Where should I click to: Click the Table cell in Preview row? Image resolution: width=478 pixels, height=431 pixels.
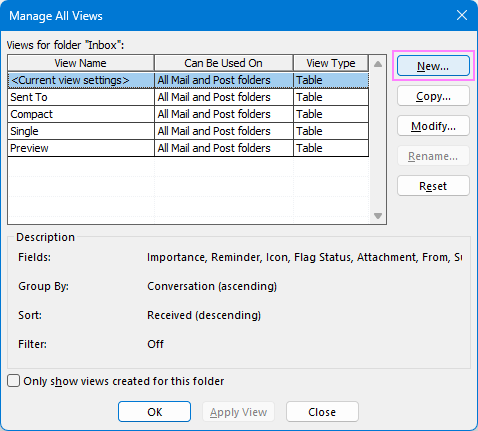331,148
